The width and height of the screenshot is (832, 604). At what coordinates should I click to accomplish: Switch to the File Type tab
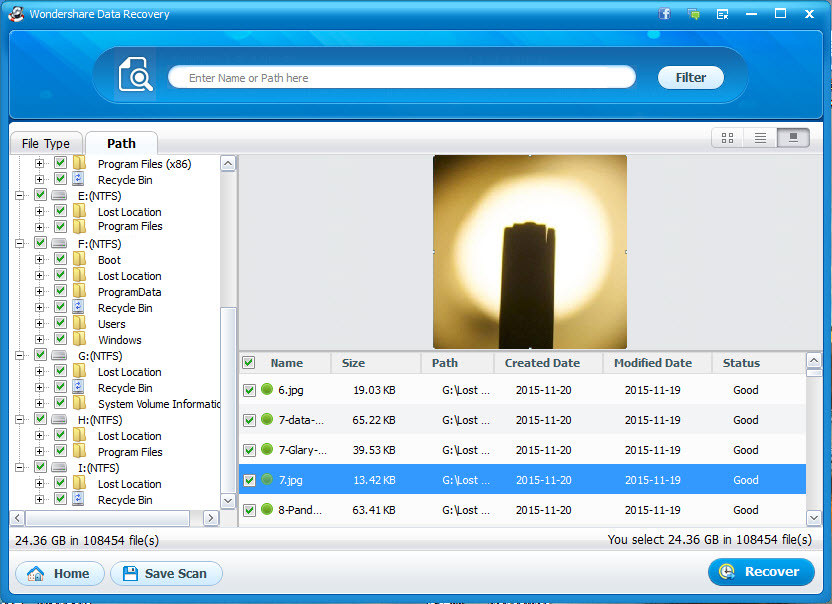(46, 142)
